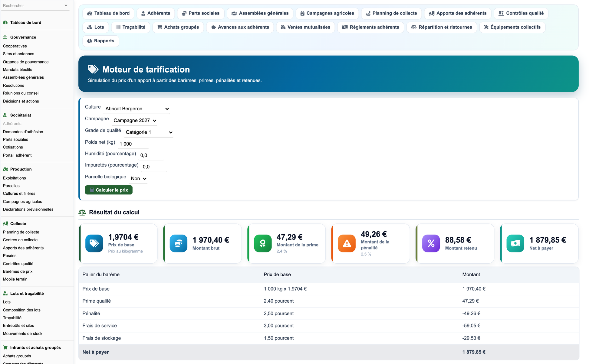Open the Apports des adhérents top tab

pos(458,13)
